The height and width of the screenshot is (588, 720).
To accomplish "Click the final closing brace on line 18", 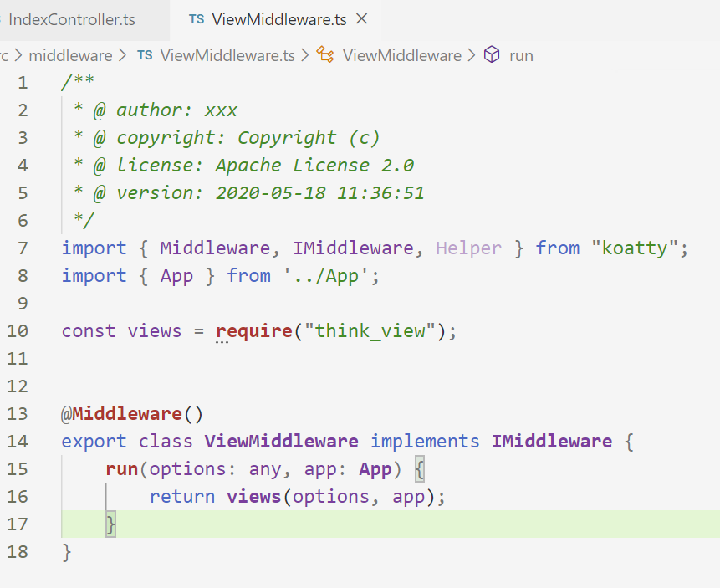I will point(67,552).
